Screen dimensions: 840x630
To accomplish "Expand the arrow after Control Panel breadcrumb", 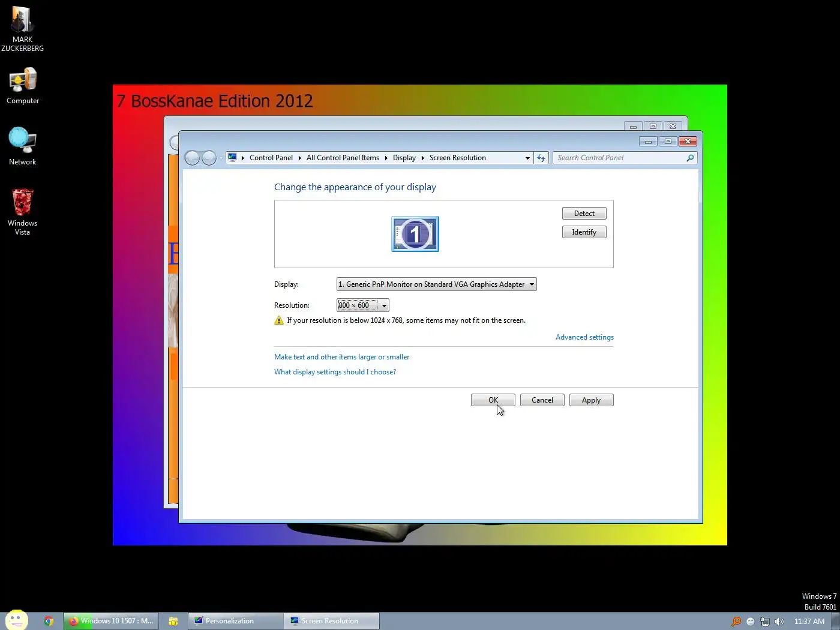I will (299, 158).
